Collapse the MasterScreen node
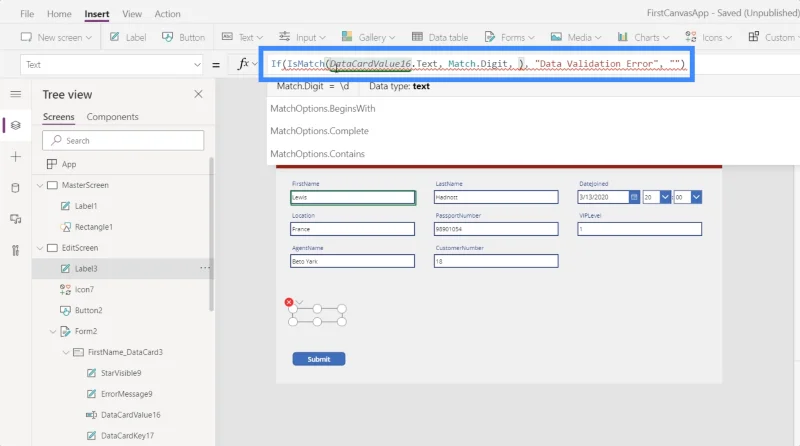The width and height of the screenshot is (800, 446). [40, 185]
